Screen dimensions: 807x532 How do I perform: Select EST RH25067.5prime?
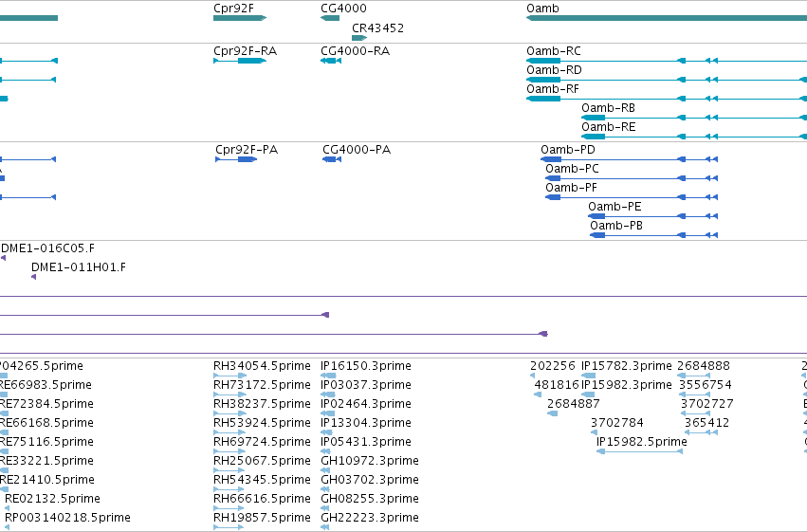tap(262, 461)
